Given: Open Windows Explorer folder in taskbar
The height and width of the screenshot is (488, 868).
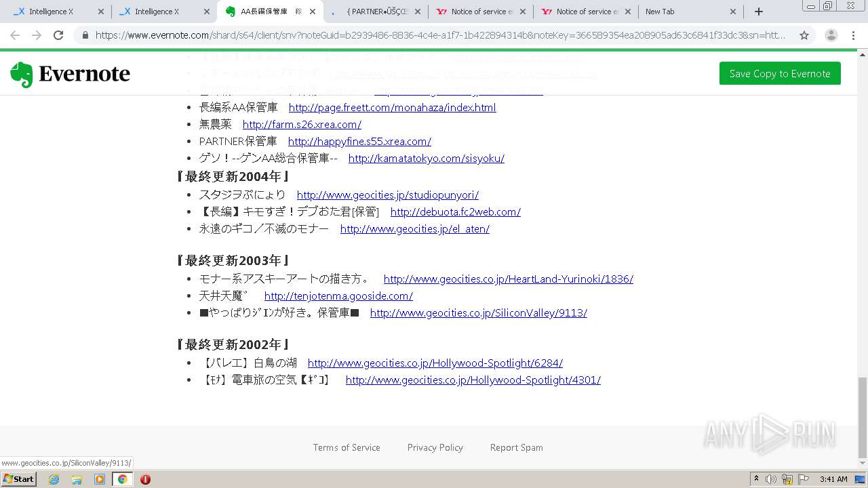Looking at the screenshot, I should (77, 479).
